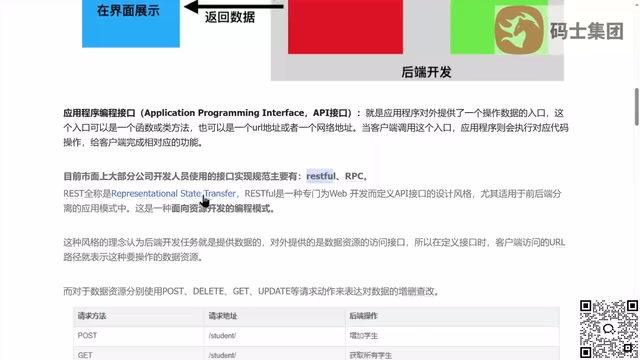Click the QR code image

609,329
